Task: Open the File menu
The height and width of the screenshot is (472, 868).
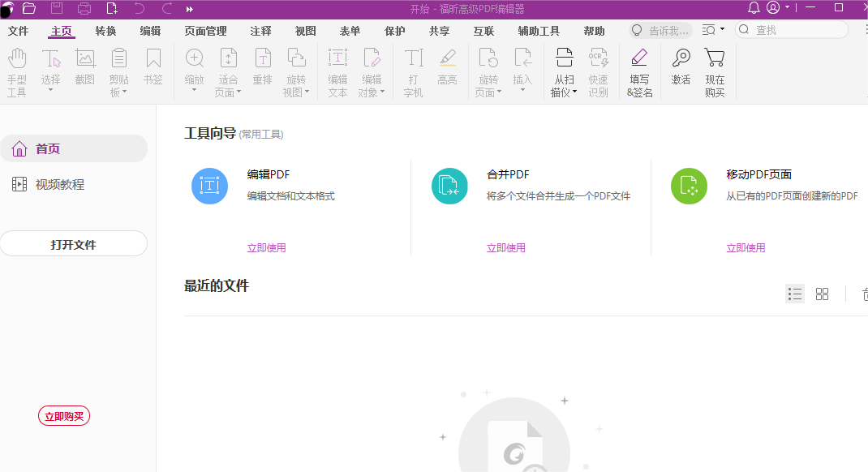Action: (x=18, y=30)
